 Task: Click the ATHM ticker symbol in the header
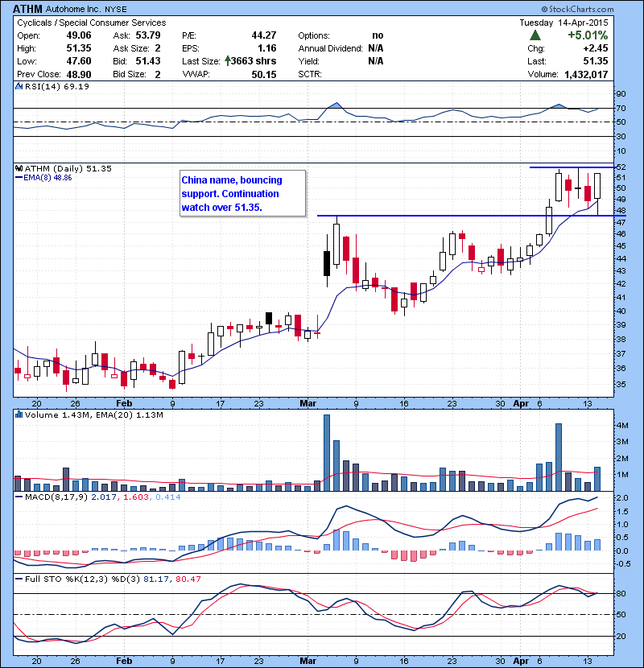coord(27,9)
